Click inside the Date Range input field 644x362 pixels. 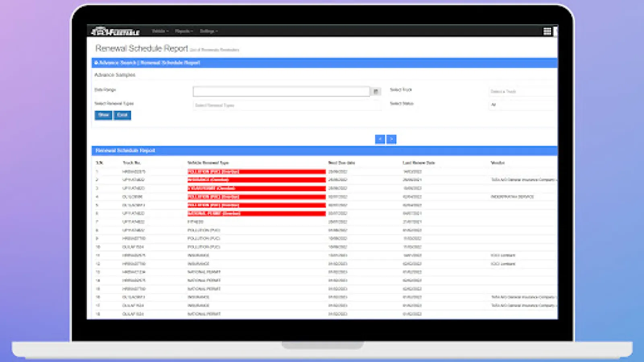(x=281, y=92)
